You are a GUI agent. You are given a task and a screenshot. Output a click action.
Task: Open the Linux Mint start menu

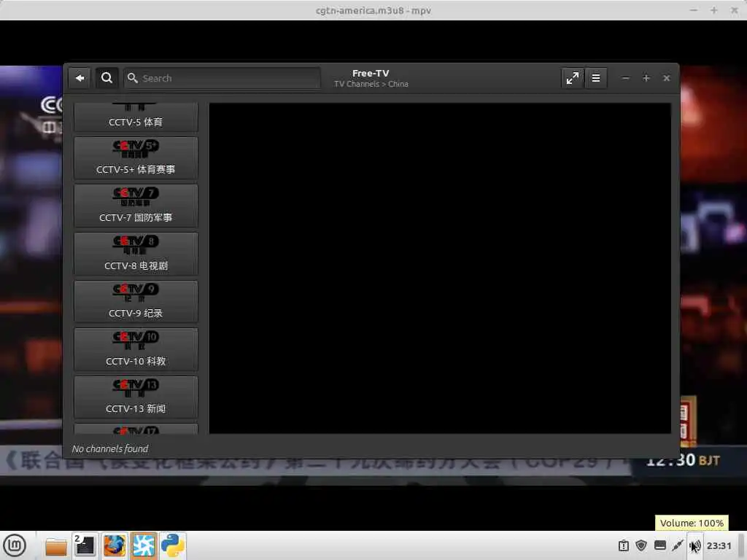[x=15, y=545]
